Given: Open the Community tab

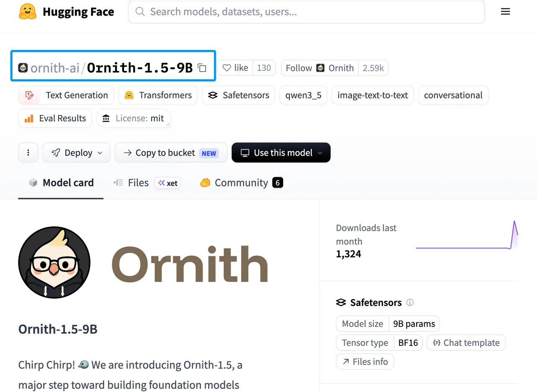Looking at the screenshot, I should [x=241, y=183].
